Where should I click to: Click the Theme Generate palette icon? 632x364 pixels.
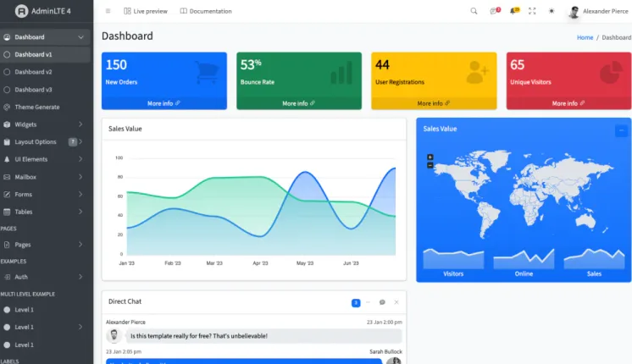click(7, 108)
